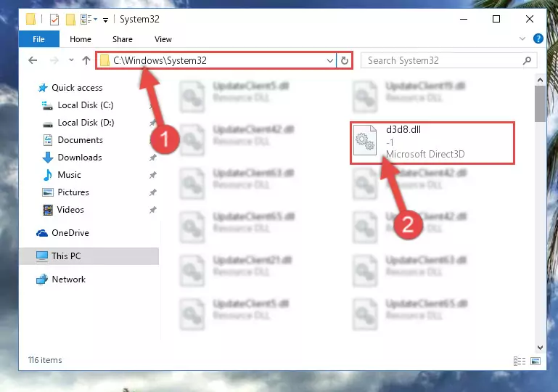Image resolution: width=558 pixels, height=392 pixels.
Task: Open Music folder in sidebar
Action: (x=69, y=175)
